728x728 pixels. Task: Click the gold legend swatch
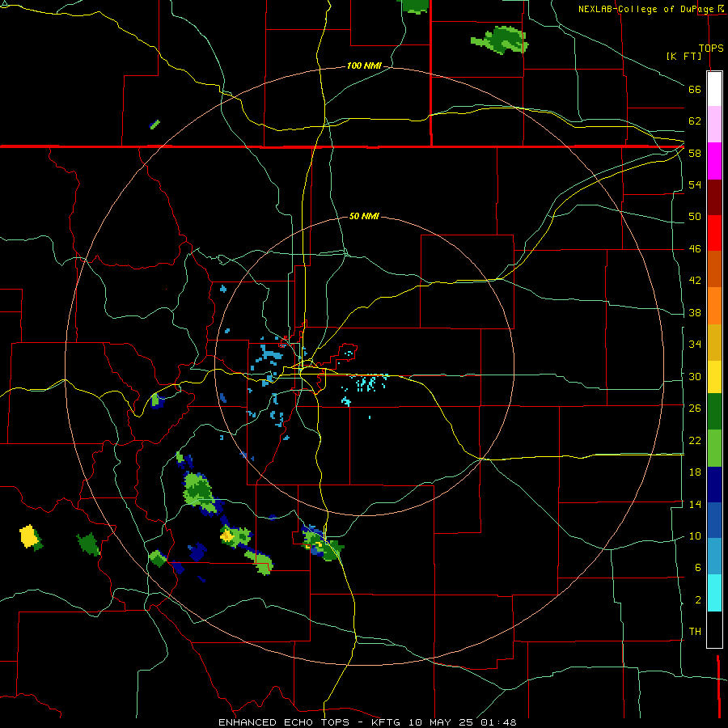714,342
